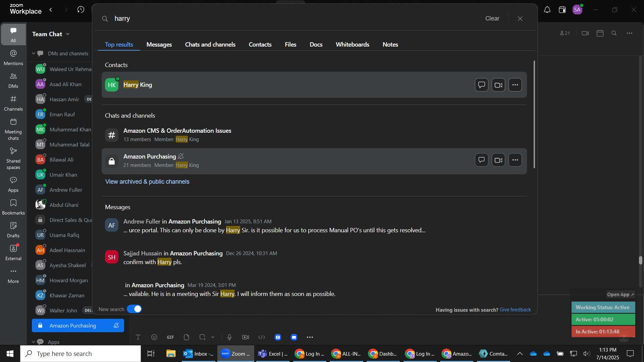
Task: Open Bookmarks in the left sidebar
Action: (x=13, y=207)
